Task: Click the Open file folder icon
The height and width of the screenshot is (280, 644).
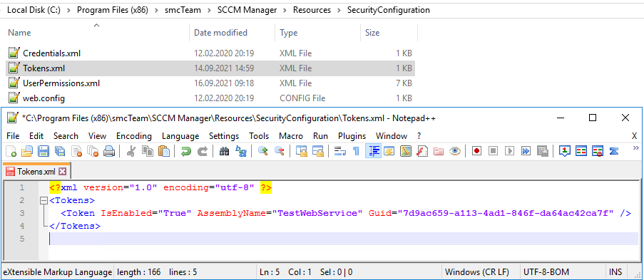Action: coord(26,151)
